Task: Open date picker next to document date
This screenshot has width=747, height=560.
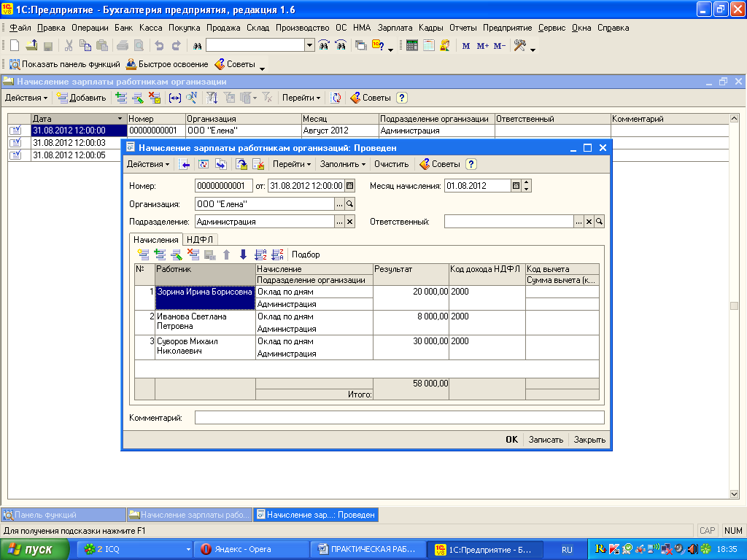Action: [x=349, y=186]
